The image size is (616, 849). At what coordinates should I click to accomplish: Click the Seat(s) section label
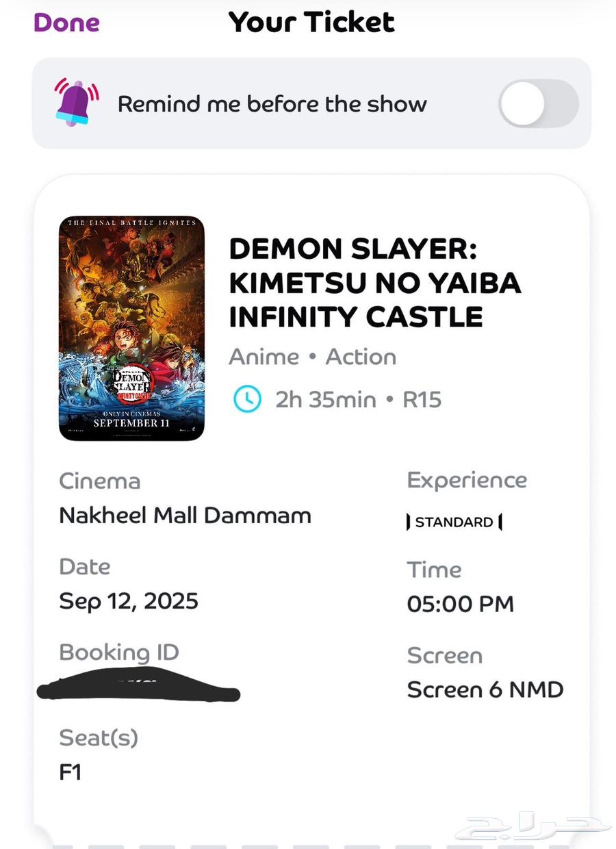99,738
